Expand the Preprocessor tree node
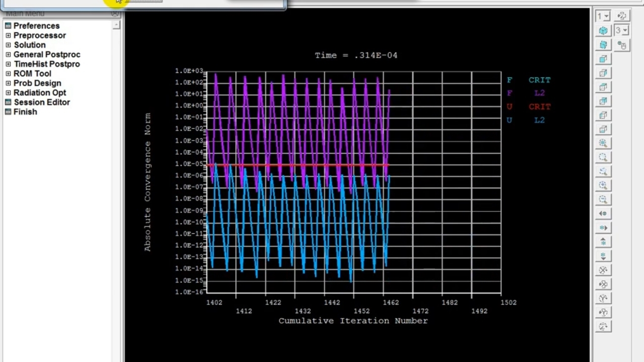 point(8,36)
